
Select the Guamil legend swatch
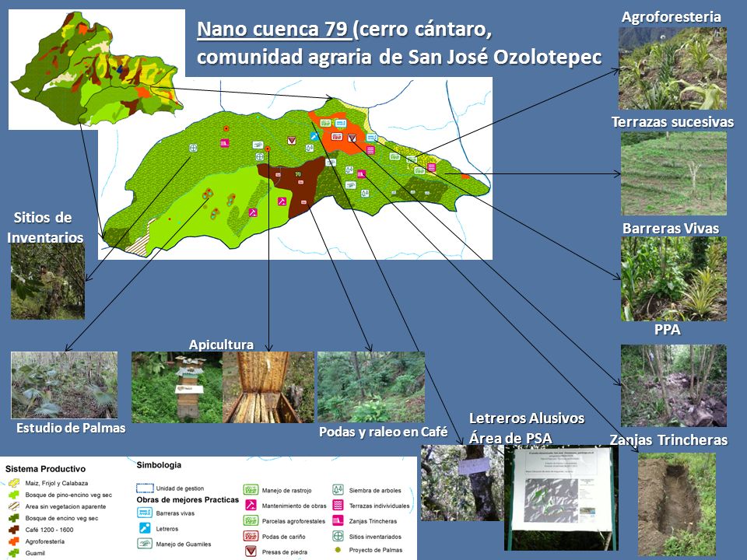[13, 553]
